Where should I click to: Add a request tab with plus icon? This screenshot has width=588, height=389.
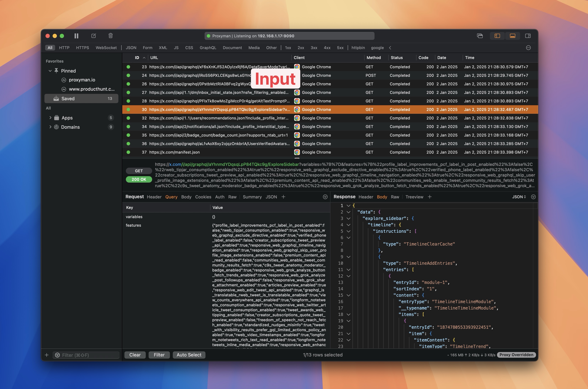pyautogui.click(x=284, y=197)
